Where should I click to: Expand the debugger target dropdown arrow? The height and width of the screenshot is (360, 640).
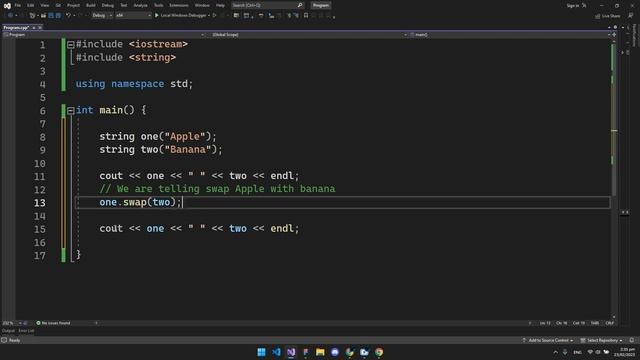point(209,16)
